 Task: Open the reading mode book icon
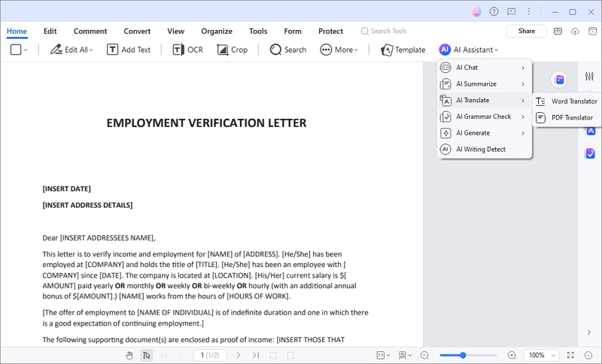(x=558, y=31)
